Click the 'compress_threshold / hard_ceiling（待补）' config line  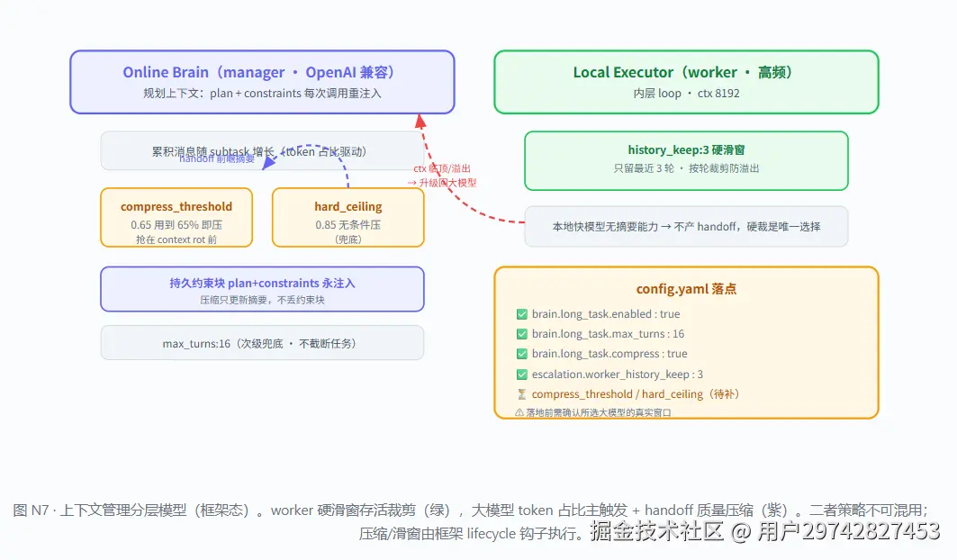pyautogui.click(x=636, y=394)
